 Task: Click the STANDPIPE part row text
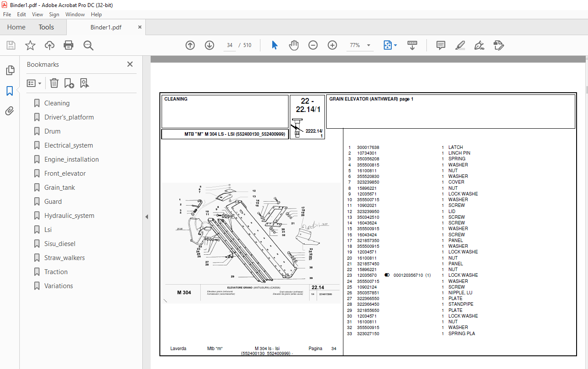pos(461,304)
